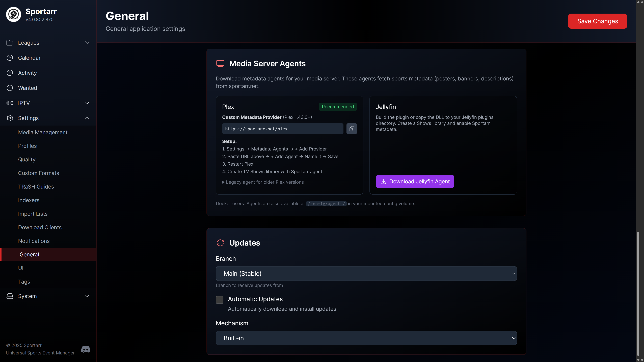644x362 pixels.
Task: Expand Legacy agent for older Plex versions
Action: (x=263, y=182)
